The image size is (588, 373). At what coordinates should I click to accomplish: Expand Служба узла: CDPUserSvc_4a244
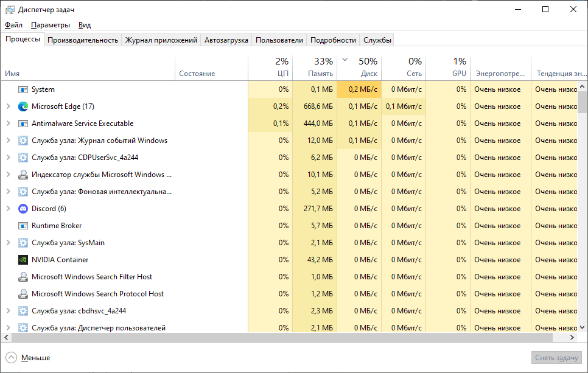pos(9,158)
